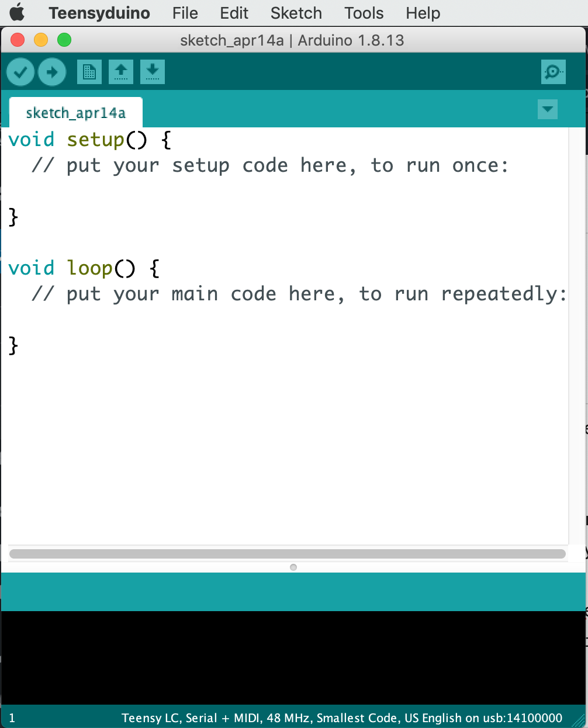The height and width of the screenshot is (728, 588).
Task: Maximize window with green button
Action: (64, 40)
